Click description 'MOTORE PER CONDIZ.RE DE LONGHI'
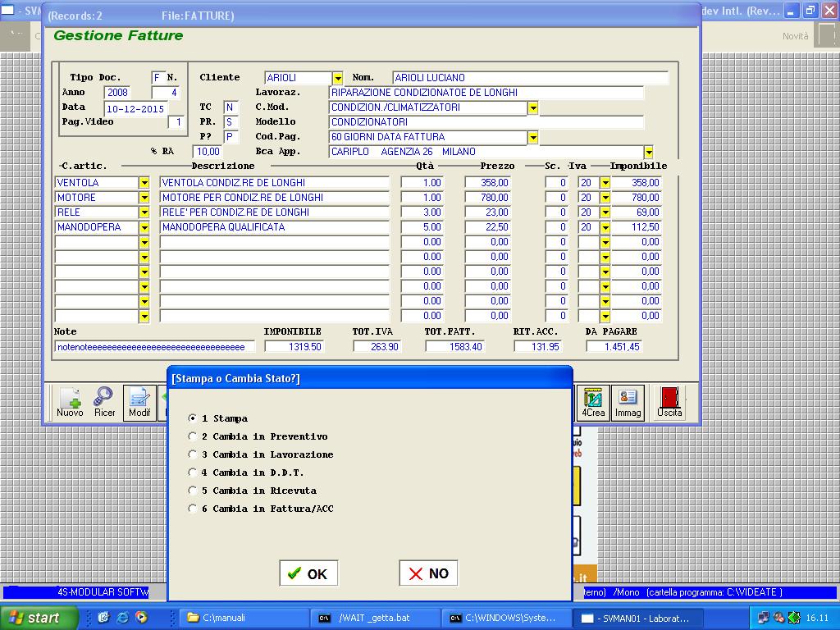This screenshot has width=840, height=630. coord(274,198)
